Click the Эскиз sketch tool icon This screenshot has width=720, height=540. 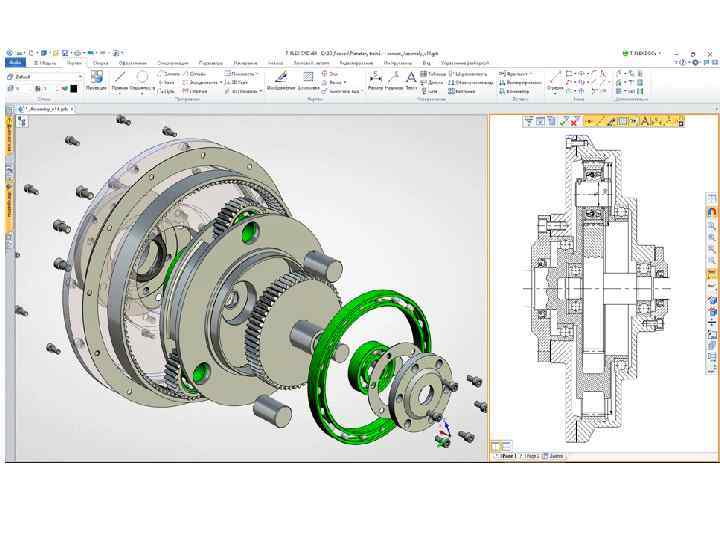pos(555,79)
